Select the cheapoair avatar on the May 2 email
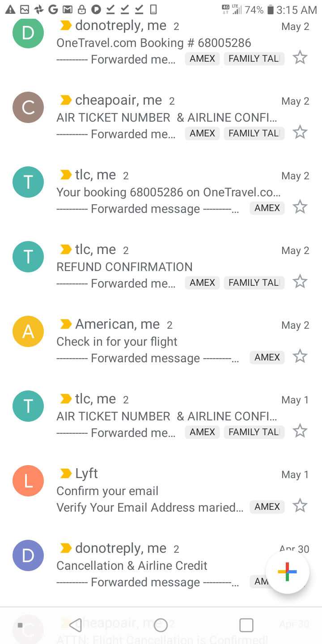This screenshot has width=322, height=644. (x=28, y=107)
